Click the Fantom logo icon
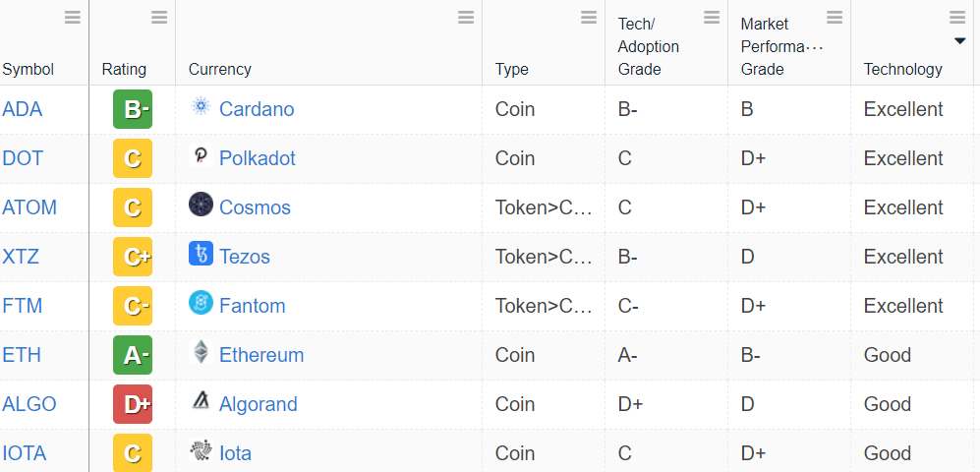Viewport: 980px width, 472px height. click(x=201, y=304)
